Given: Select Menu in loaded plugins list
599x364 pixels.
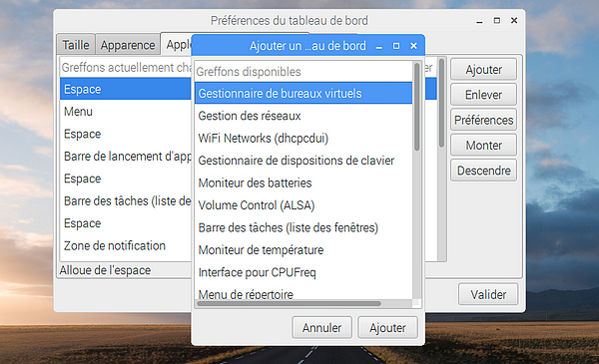Looking at the screenshot, I should coord(126,112).
